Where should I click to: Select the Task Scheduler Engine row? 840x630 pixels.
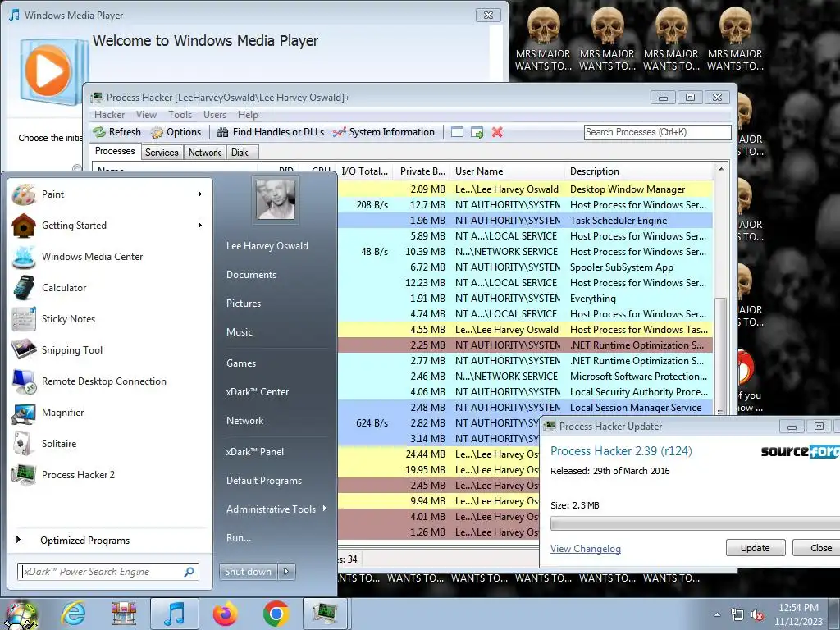[526, 221]
